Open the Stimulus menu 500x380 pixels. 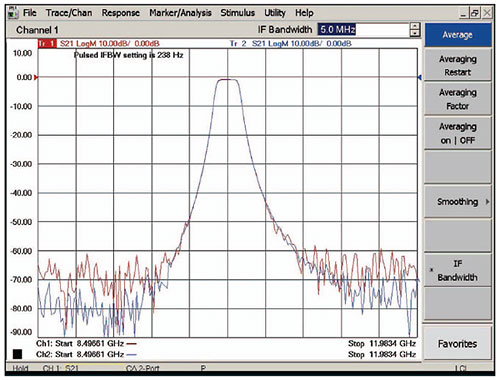point(237,13)
